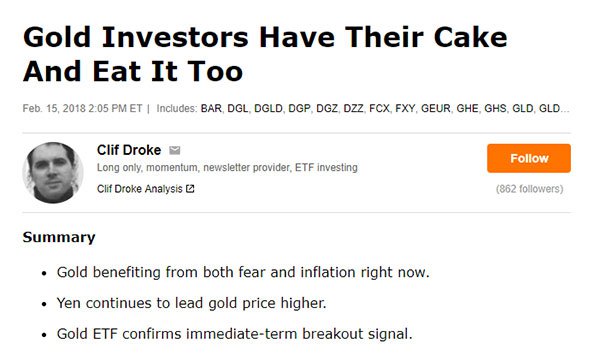Click the 862 followers count
600x361 pixels.
pyautogui.click(x=529, y=189)
